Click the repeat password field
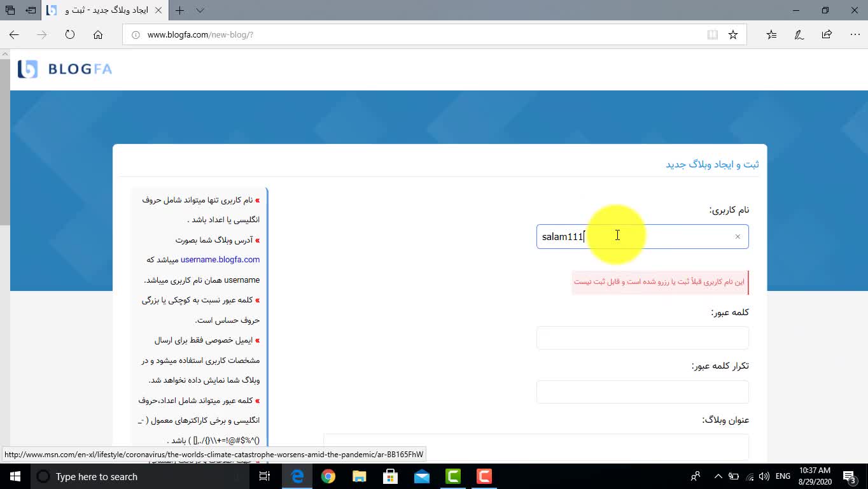 coord(642,392)
